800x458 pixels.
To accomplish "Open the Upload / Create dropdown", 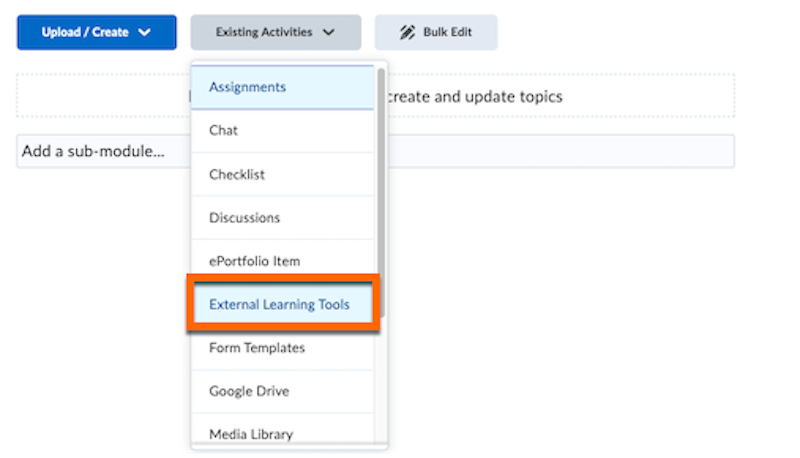I will (x=96, y=32).
